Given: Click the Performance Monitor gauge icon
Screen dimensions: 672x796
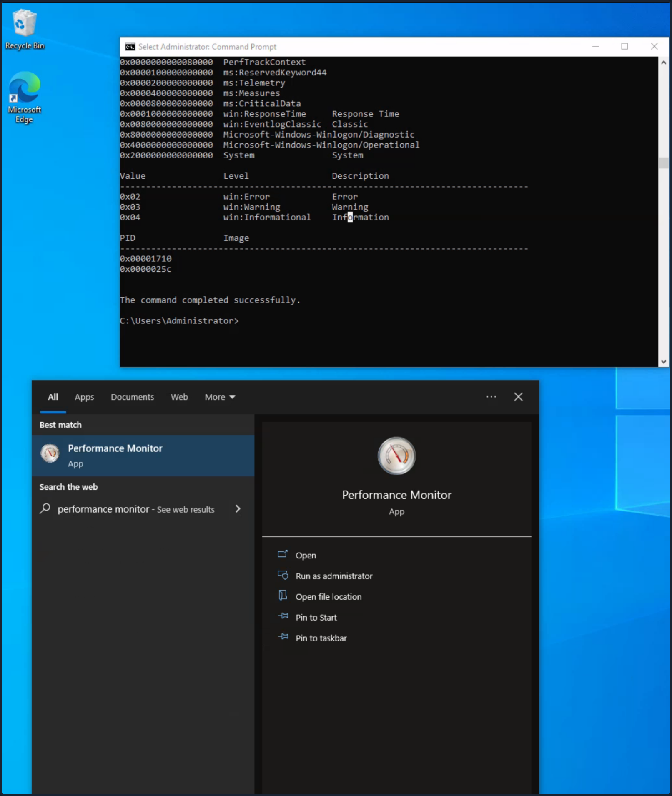Looking at the screenshot, I should 396,456.
